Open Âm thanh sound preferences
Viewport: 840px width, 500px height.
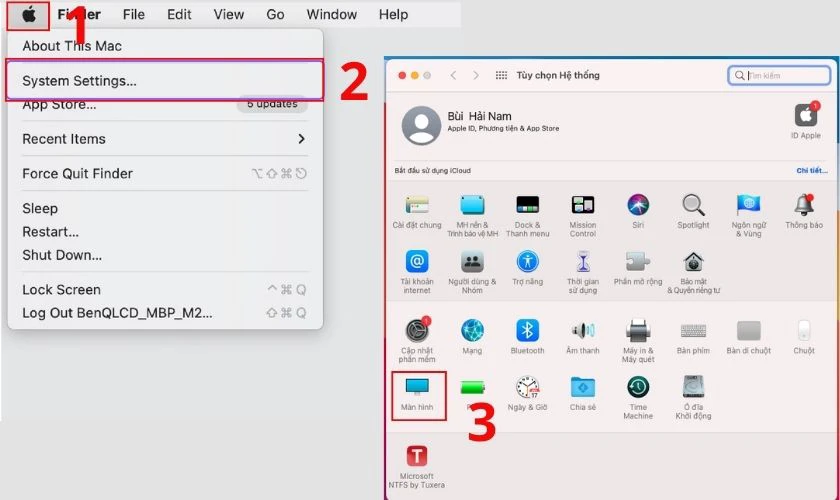582,330
